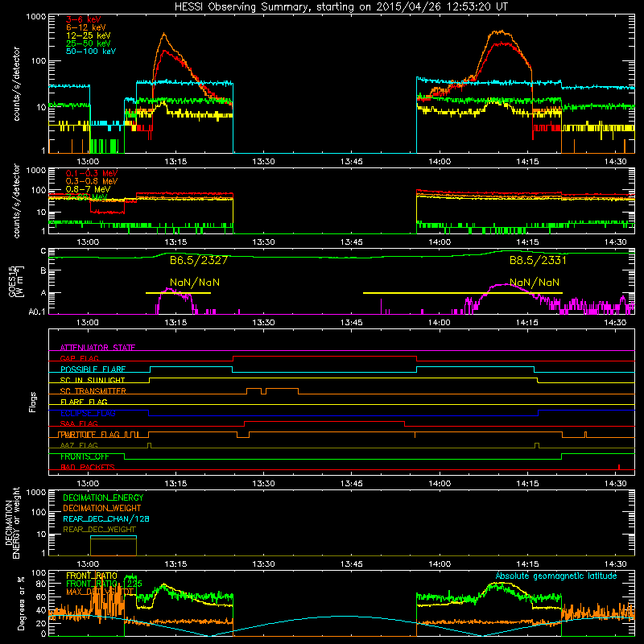Click the HESSI Observing Summary title text
The width and height of the screenshot is (644, 644).
(x=341, y=7)
